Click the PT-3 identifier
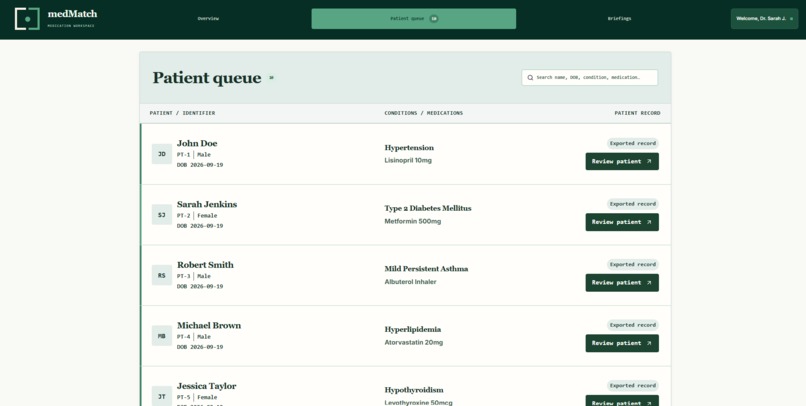The height and width of the screenshot is (406, 806). pos(184,276)
